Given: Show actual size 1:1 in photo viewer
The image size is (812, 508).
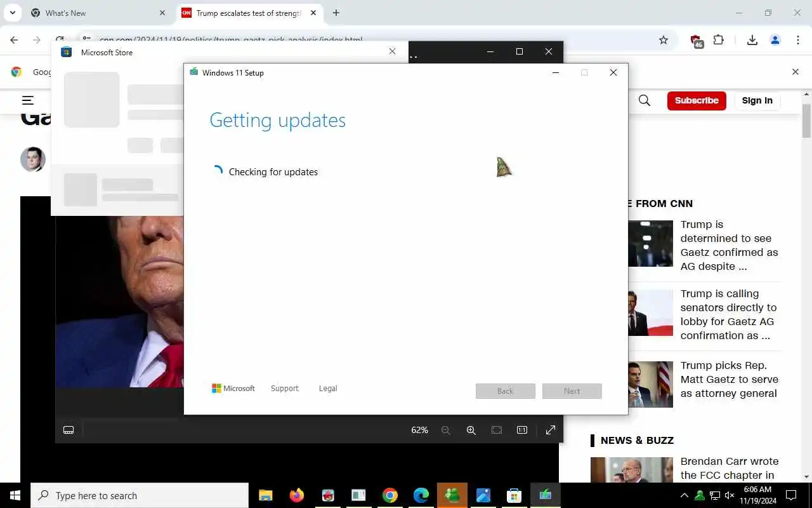Looking at the screenshot, I should (522, 430).
